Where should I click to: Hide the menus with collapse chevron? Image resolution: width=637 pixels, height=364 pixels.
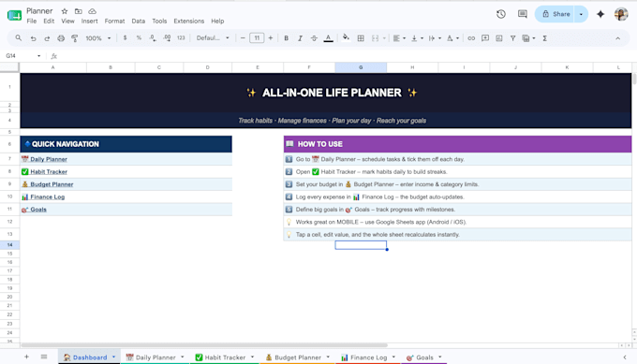(617, 38)
